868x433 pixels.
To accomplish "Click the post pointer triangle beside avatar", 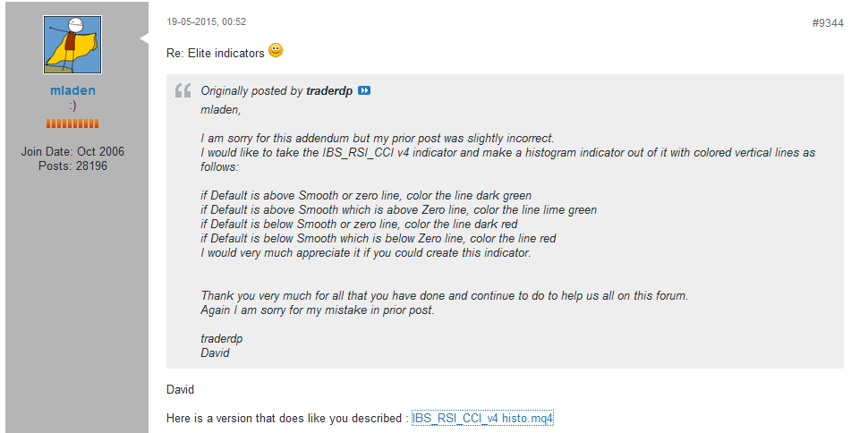I will 143,38.
